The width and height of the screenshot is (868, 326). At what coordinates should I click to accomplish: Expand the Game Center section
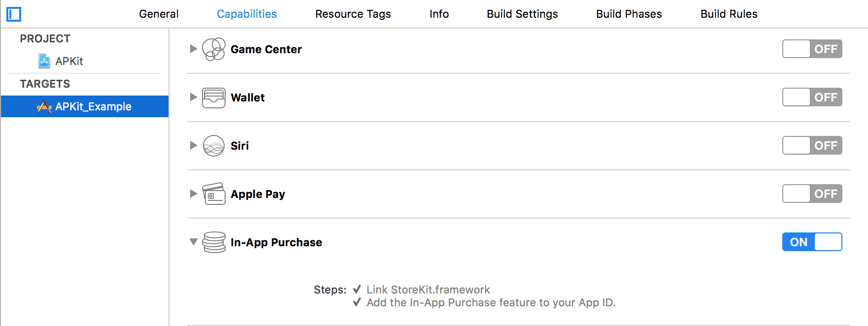194,49
